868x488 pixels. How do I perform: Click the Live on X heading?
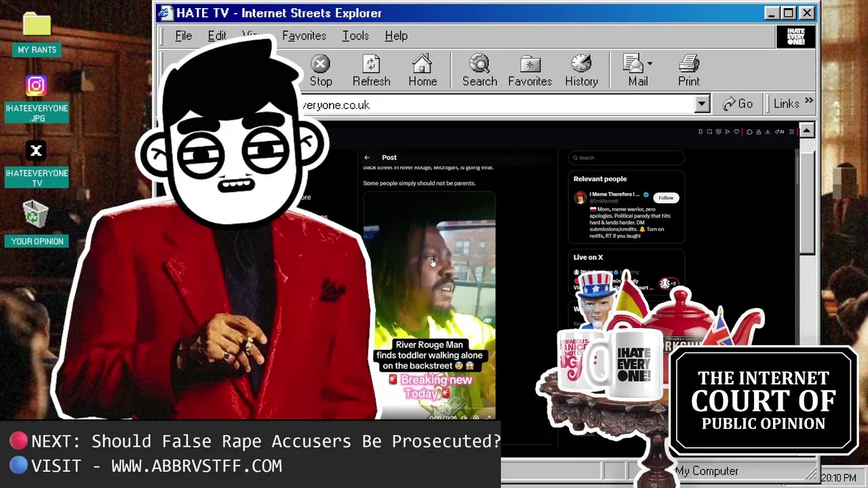click(x=588, y=258)
